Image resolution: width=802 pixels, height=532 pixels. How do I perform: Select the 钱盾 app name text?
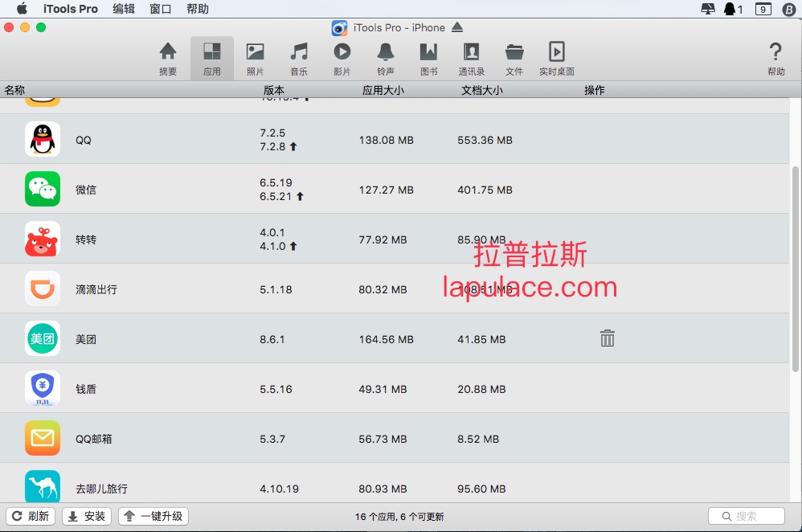coord(86,389)
